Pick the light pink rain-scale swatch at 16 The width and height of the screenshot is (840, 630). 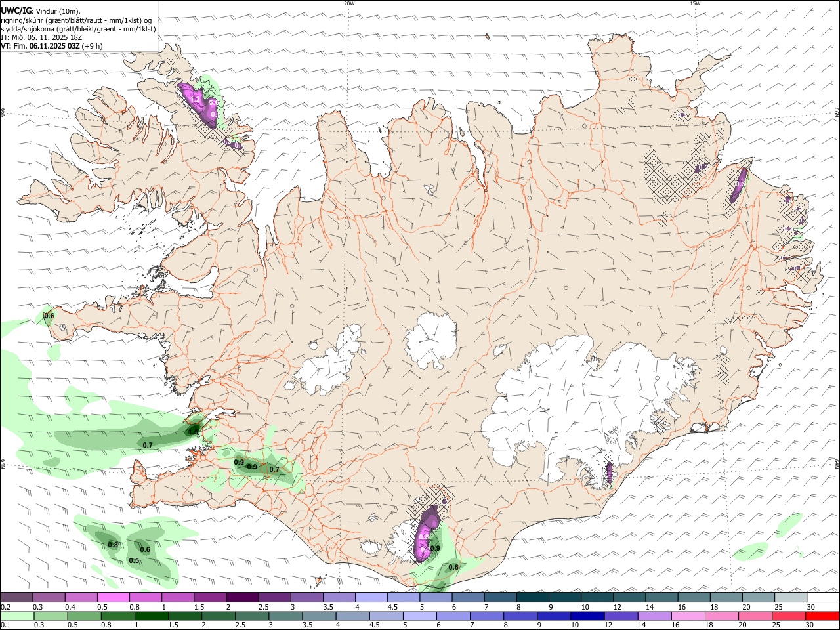point(687,616)
